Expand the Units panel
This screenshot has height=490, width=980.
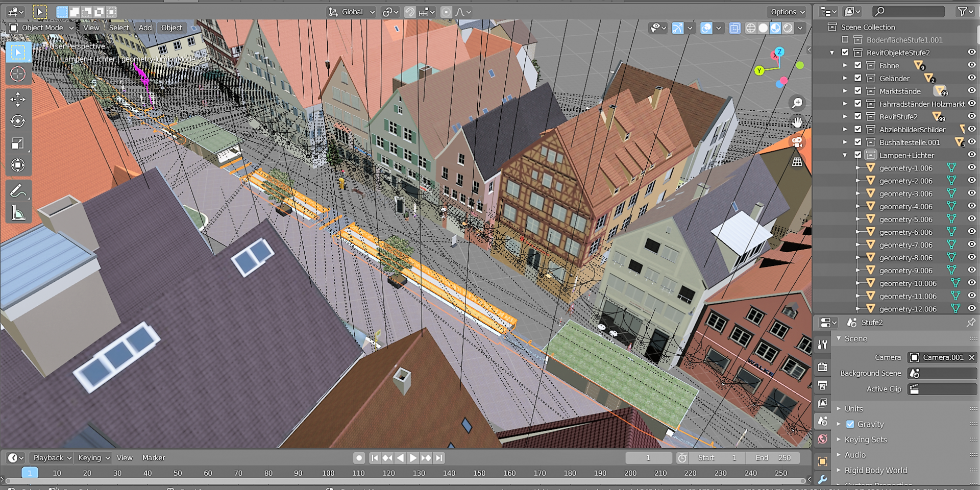click(839, 408)
